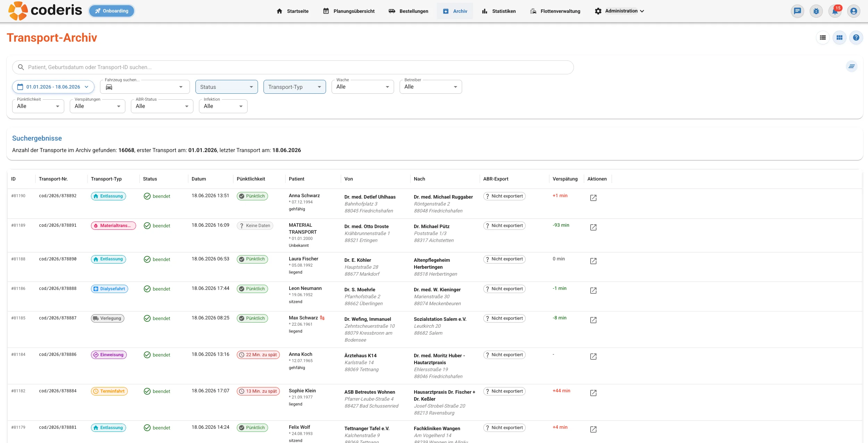Click the filter lines icon beside search

tap(852, 66)
